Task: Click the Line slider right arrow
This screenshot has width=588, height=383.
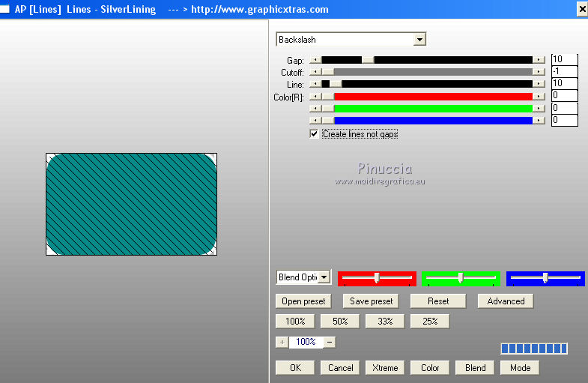Action: coord(539,84)
